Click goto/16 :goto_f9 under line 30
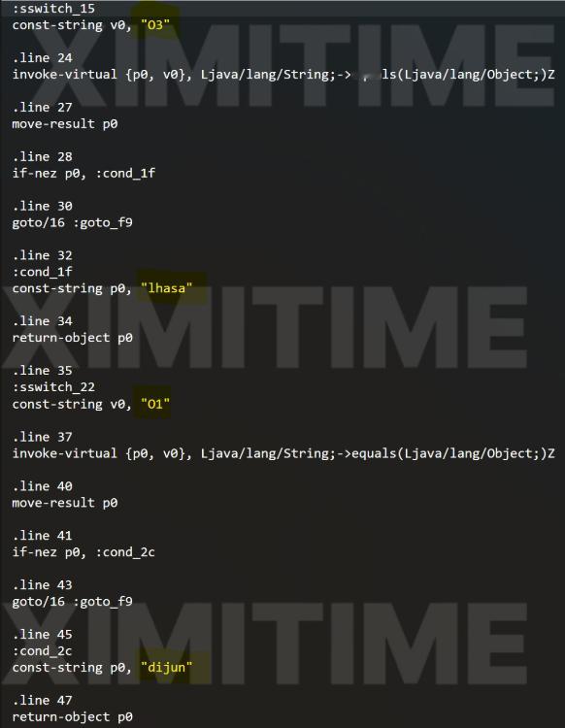Viewport: 565px width, 728px height. pyautogui.click(x=73, y=222)
